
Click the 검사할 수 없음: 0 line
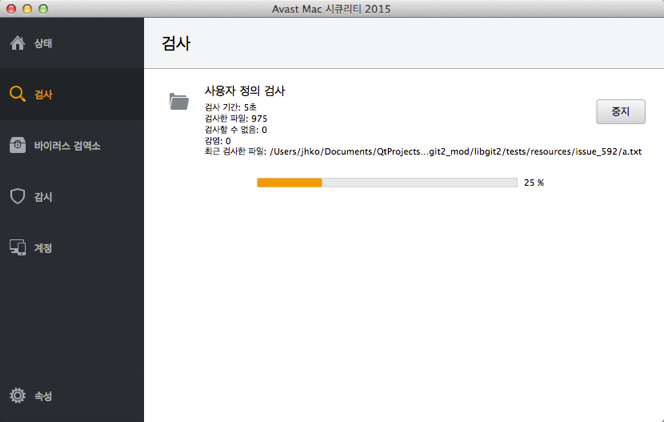[235, 130]
